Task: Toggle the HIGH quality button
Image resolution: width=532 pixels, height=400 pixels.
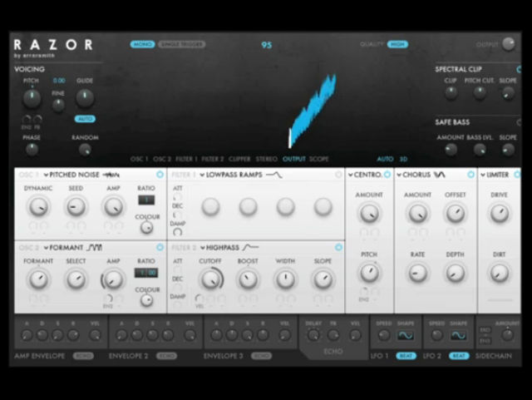Action: [x=397, y=44]
